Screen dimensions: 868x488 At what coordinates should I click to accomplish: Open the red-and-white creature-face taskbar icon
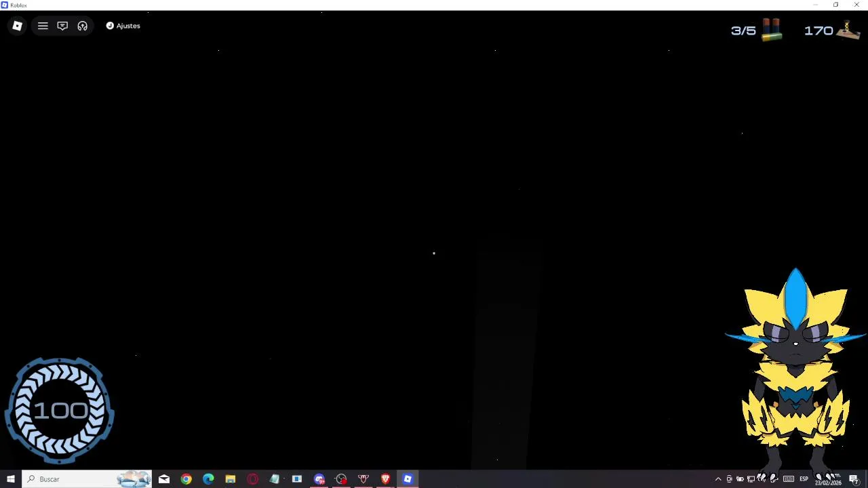coord(363,479)
